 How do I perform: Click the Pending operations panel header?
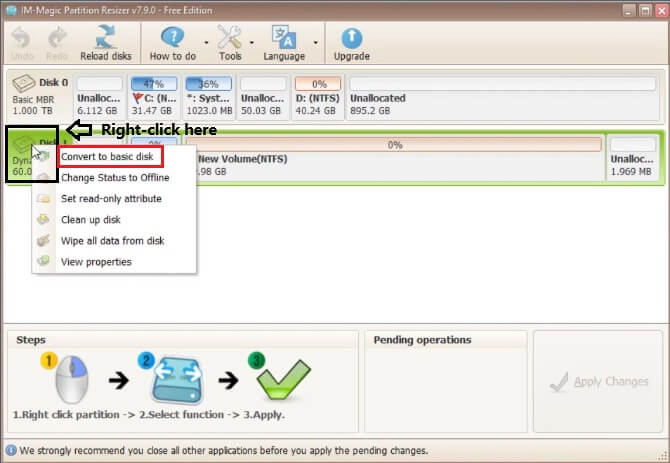click(422, 340)
